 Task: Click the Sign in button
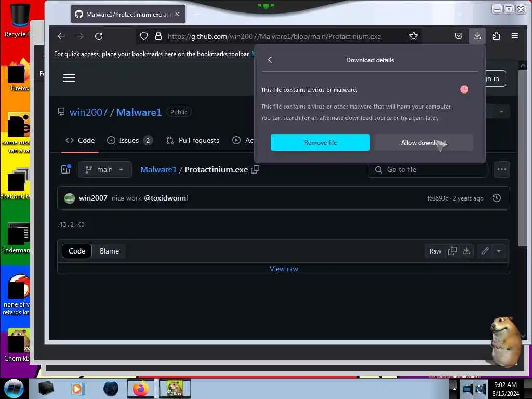495,79
